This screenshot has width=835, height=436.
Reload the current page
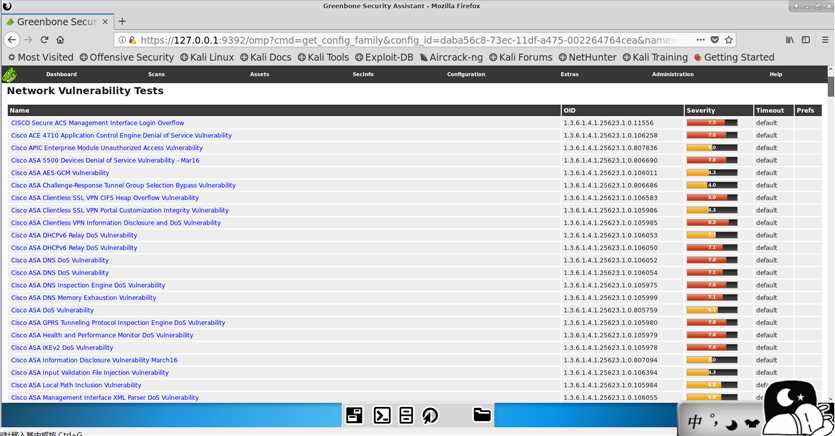click(x=44, y=40)
